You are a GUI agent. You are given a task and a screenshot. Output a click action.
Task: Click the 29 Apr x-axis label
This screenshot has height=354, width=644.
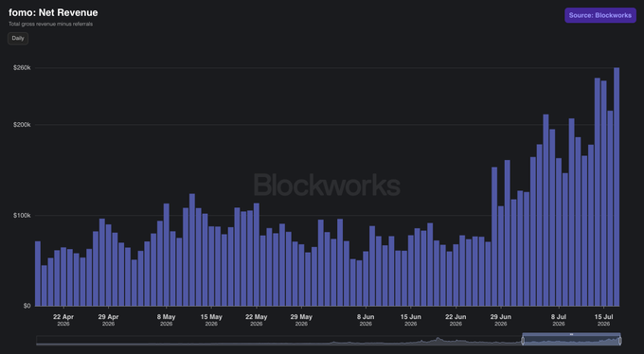(x=108, y=320)
